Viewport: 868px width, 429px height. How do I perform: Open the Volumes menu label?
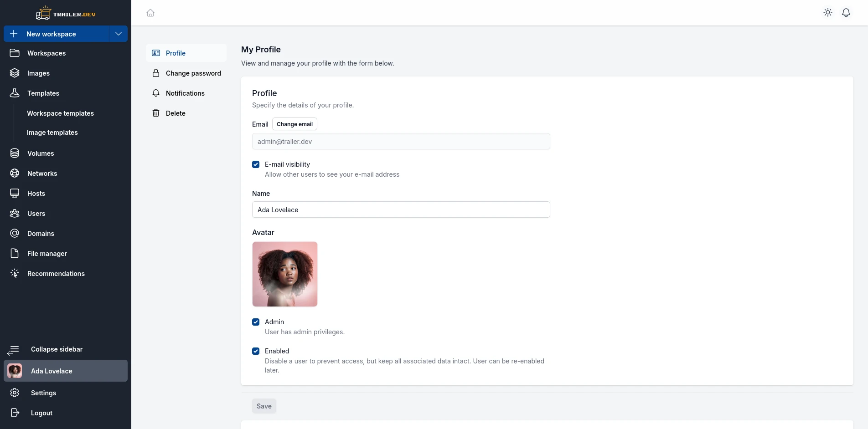(x=41, y=153)
